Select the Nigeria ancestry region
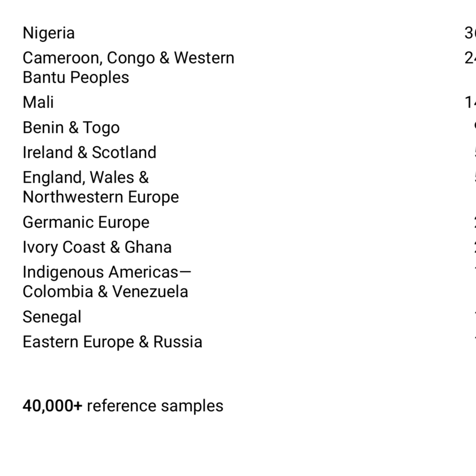This screenshot has width=476, height=476. (49, 33)
